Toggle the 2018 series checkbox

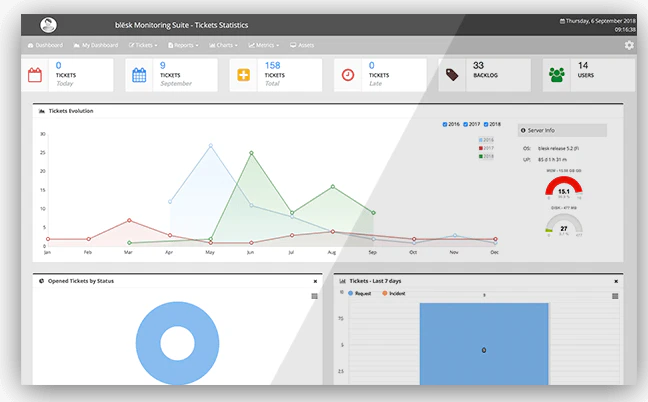click(x=486, y=124)
